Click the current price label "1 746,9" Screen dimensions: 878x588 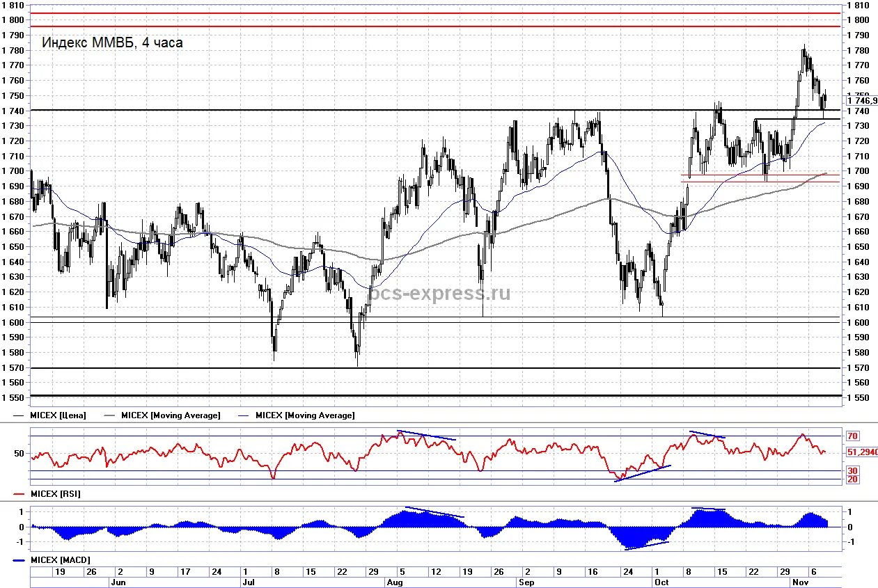[861, 101]
